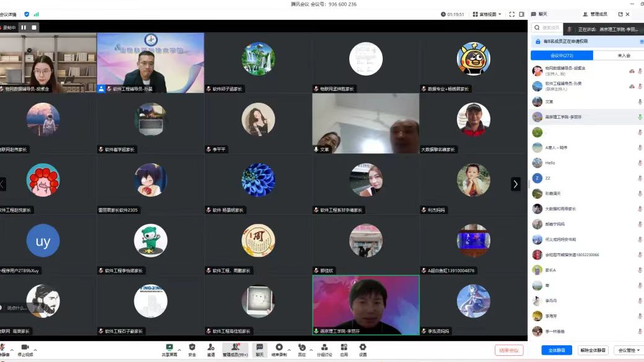The height and width of the screenshot is (362, 644).
Task: Open the Settings (设置) gear icon
Action: coord(363,349)
